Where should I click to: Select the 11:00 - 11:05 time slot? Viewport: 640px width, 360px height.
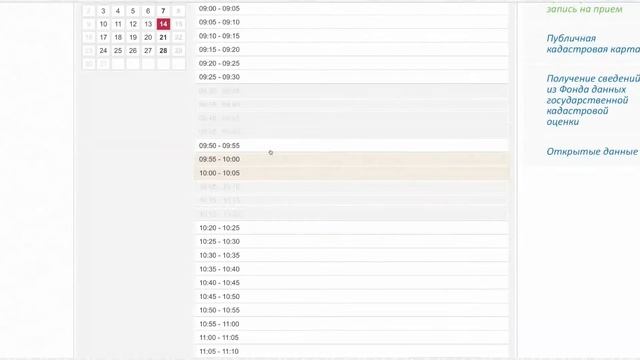(x=352, y=338)
